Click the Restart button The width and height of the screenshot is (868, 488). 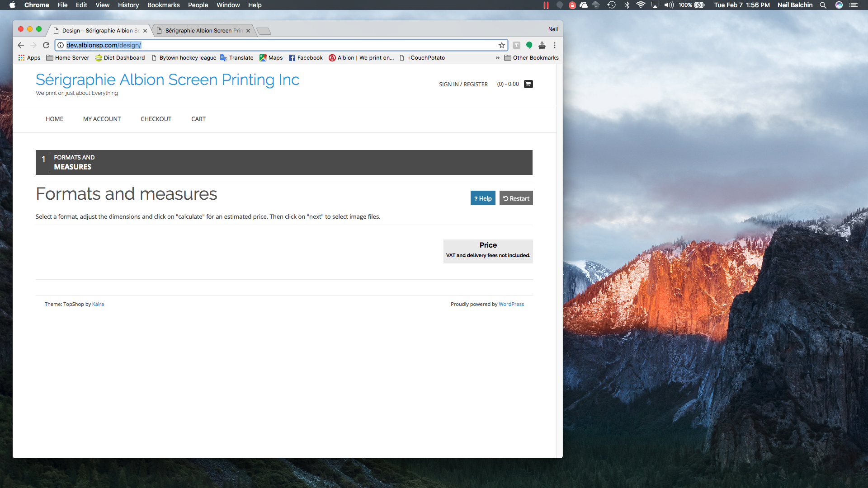516,198
